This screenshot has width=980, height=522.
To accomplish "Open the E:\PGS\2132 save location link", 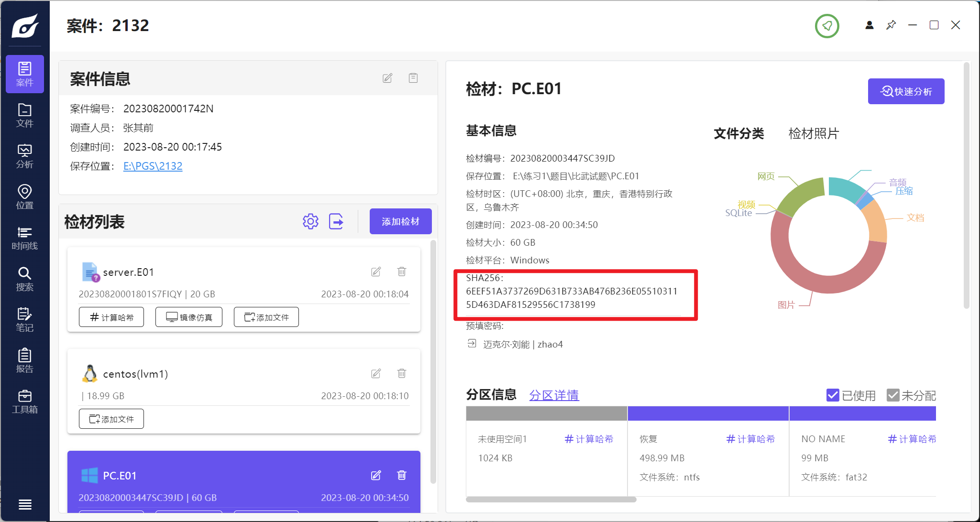I will [x=153, y=166].
